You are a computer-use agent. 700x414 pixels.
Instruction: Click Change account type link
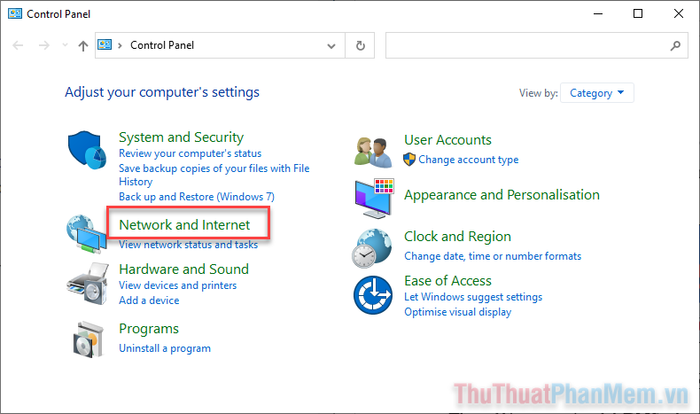tap(468, 159)
